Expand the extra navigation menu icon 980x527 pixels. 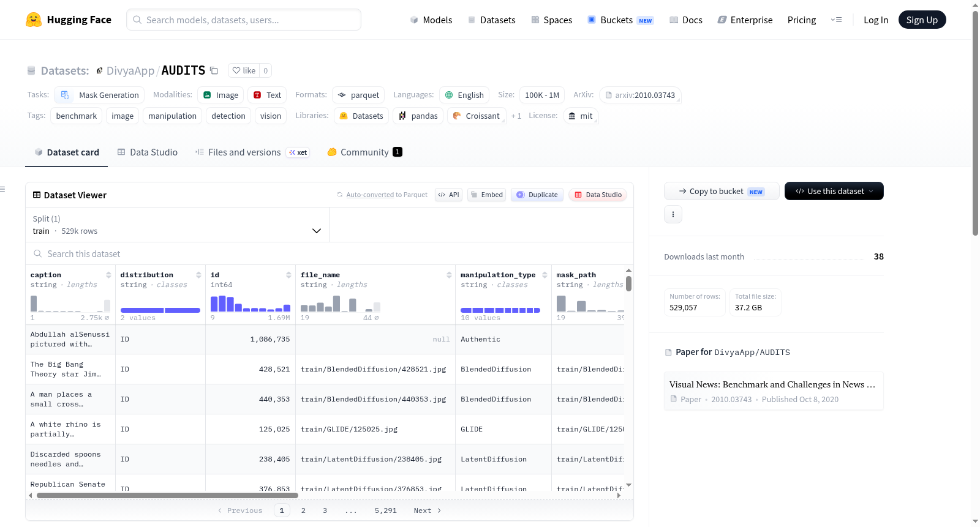pyautogui.click(x=836, y=20)
